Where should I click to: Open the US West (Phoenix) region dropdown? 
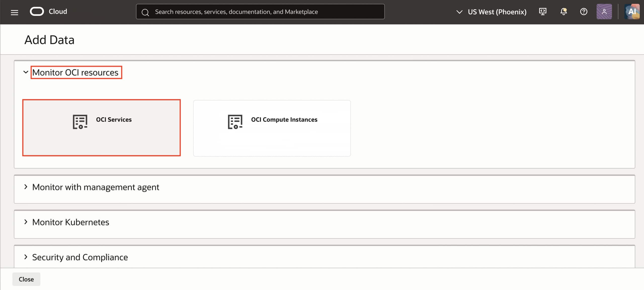point(491,12)
